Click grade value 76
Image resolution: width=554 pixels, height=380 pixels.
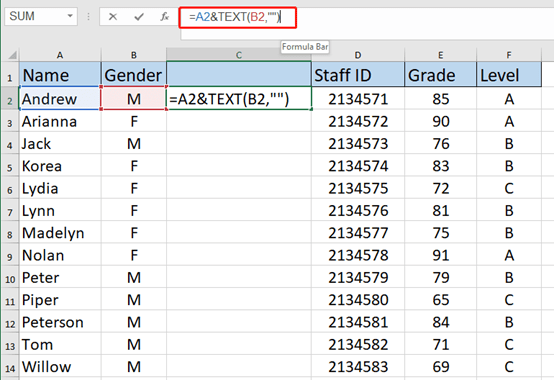(441, 143)
